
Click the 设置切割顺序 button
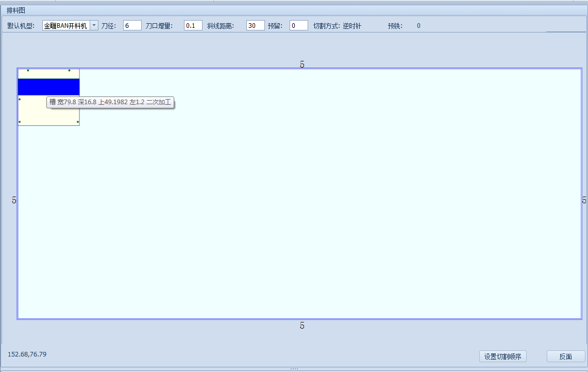503,356
